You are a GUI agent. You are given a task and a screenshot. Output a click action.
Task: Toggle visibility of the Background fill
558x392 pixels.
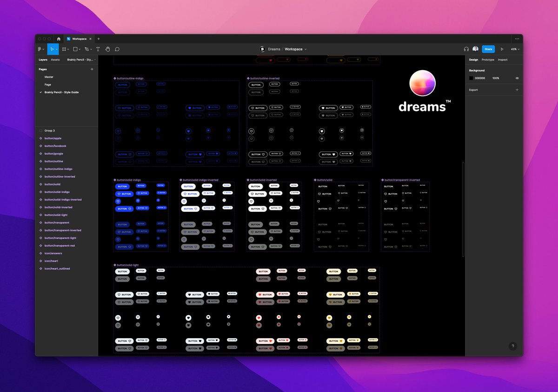click(517, 78)
